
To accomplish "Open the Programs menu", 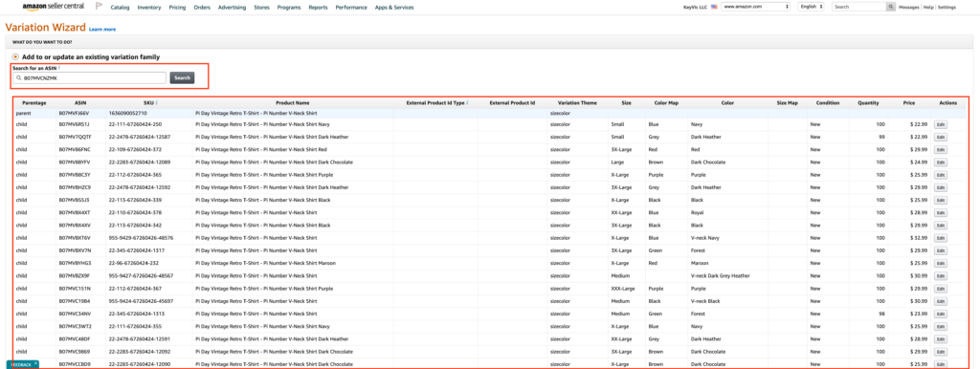I will [289, 8].
